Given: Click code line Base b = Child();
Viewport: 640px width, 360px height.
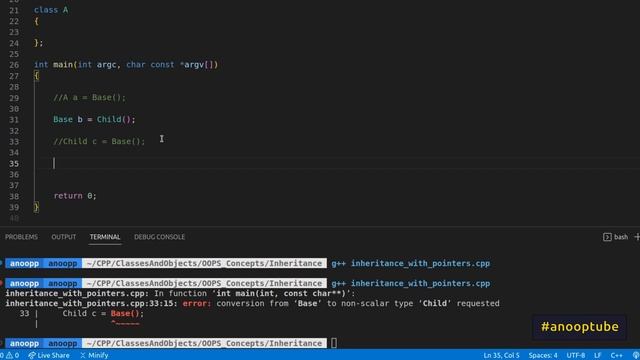Looking at the screenshot, I should (x=94, y=119).
